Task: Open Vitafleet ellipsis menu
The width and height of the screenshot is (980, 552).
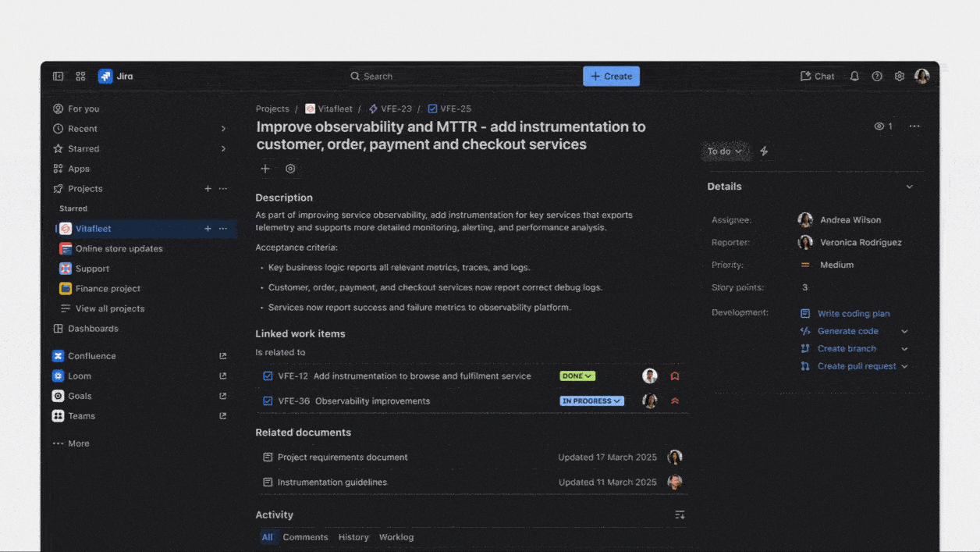Action: 223,229
